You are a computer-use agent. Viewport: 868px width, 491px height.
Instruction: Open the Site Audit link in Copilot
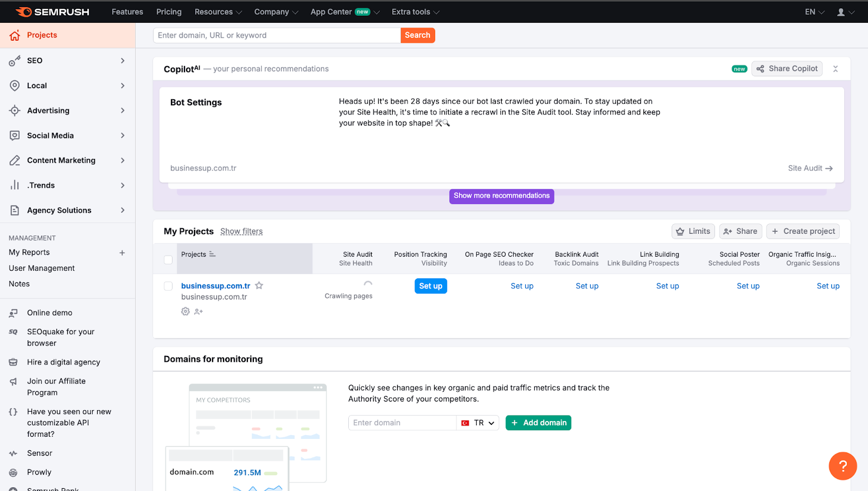pos(810,168)
